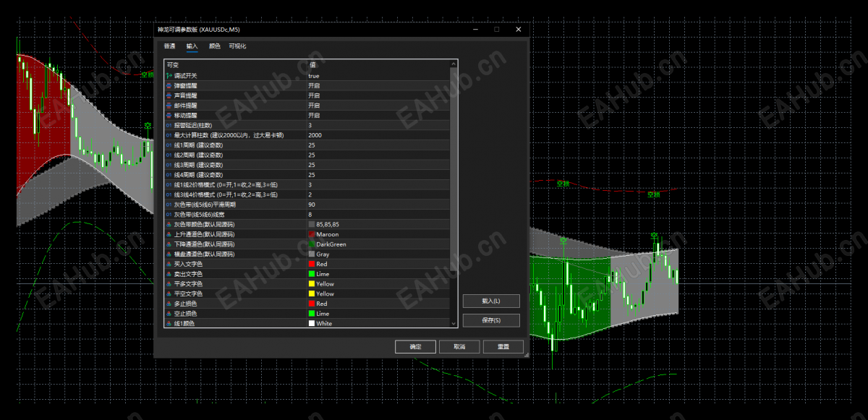Switch to the 输入 tab
Viewport: 868px width, 420px height.
tap(192, 46)
